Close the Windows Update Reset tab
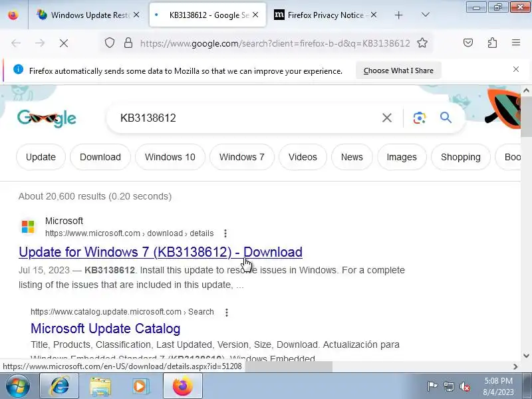 point(136,15)
